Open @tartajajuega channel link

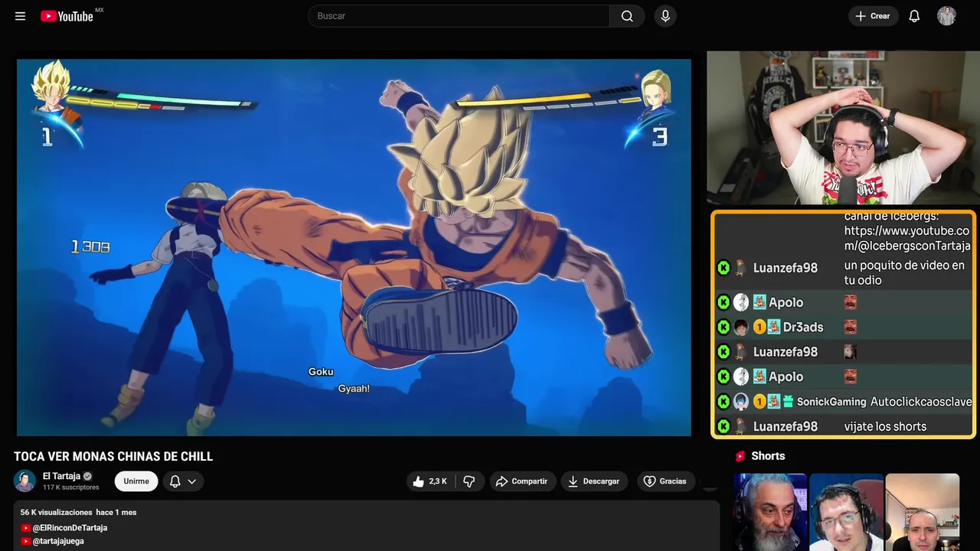tap(58, 541)
